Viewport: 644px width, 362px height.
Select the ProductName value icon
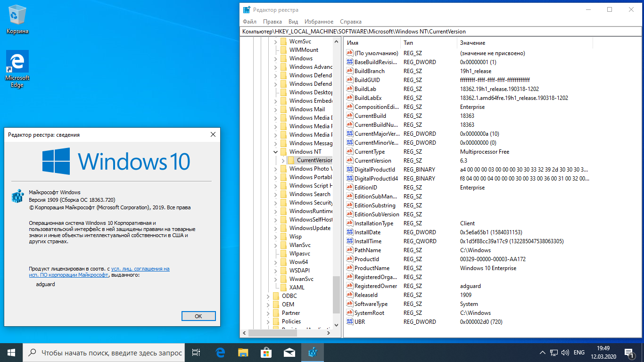350,268
